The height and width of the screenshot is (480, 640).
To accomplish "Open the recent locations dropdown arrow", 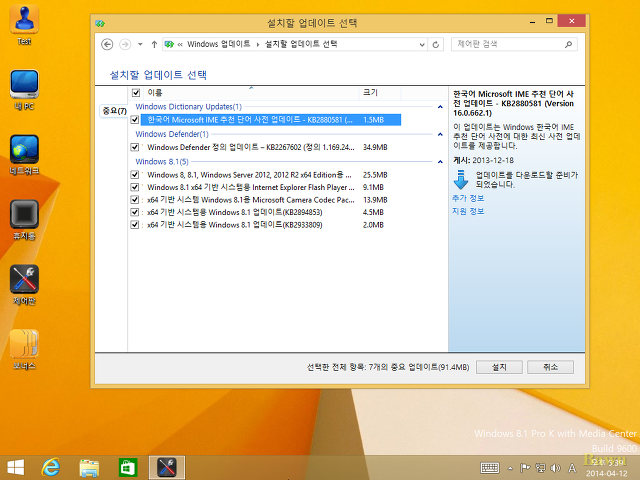I will pos(140,44).
